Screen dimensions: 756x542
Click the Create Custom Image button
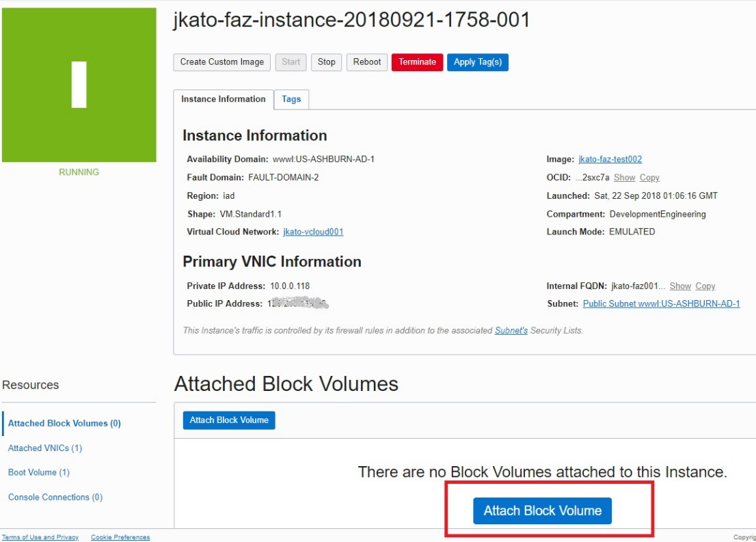221,62
